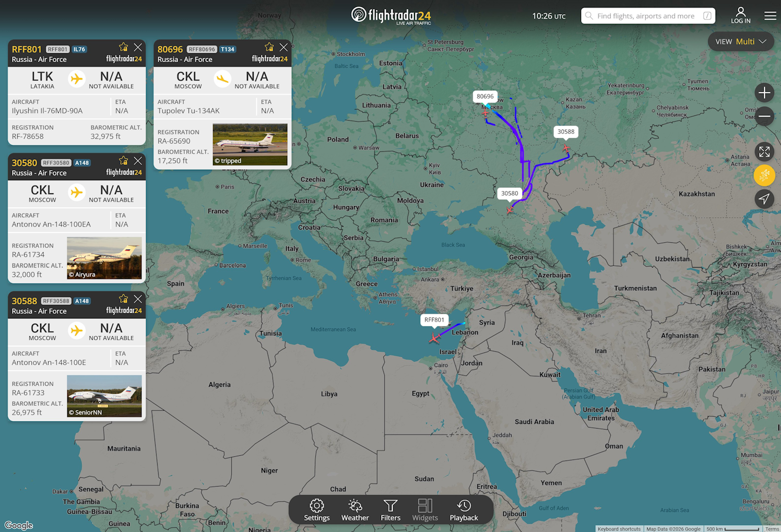This screenshot has height=532, width=781.
Task: Click the flight search field
Action: (x=648, y=16)
